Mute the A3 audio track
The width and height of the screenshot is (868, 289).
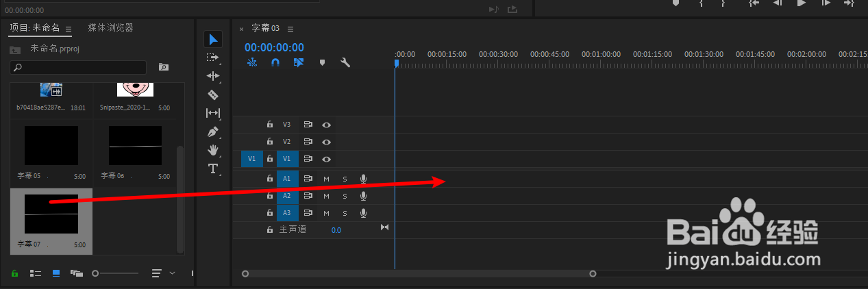click(x=327, y=213)
